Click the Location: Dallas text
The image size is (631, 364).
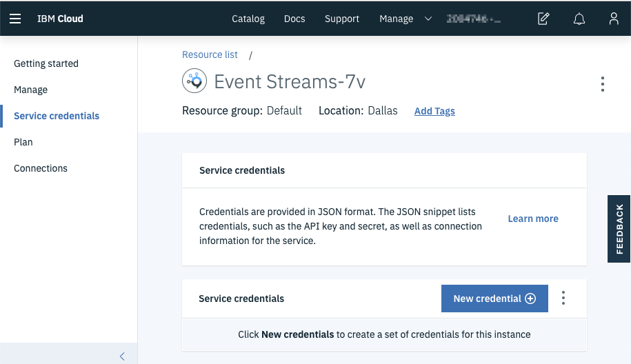click(358, 110)
